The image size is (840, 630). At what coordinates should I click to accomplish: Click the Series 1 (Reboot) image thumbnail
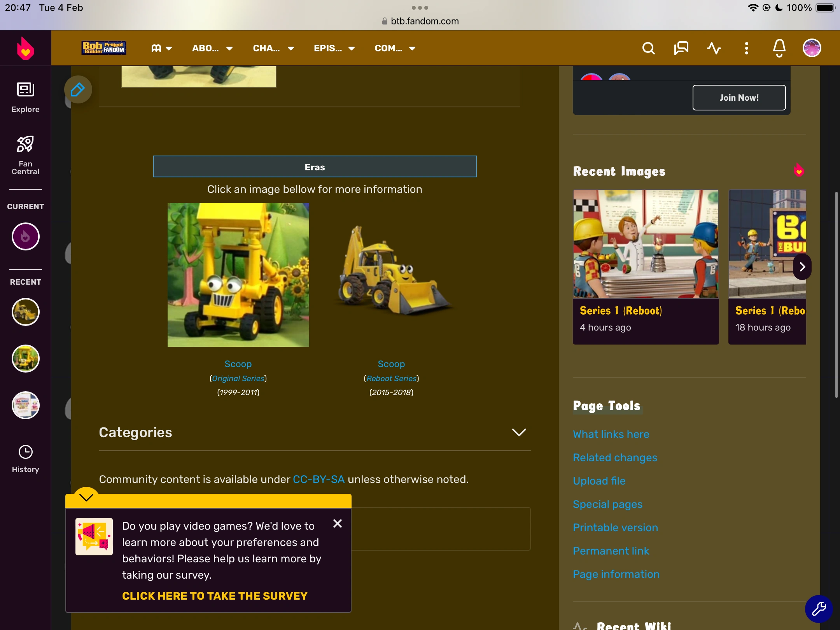(x=646, y=244)
